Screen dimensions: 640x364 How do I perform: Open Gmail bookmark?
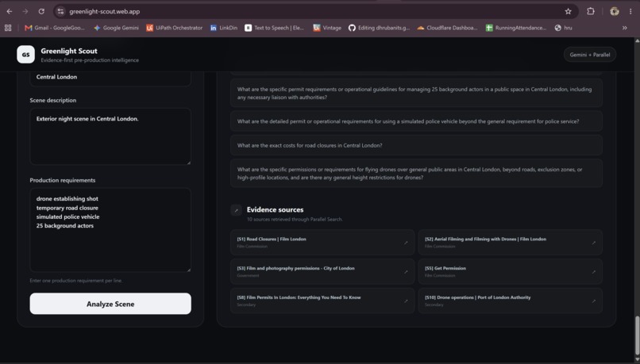(x=55, y=28)
